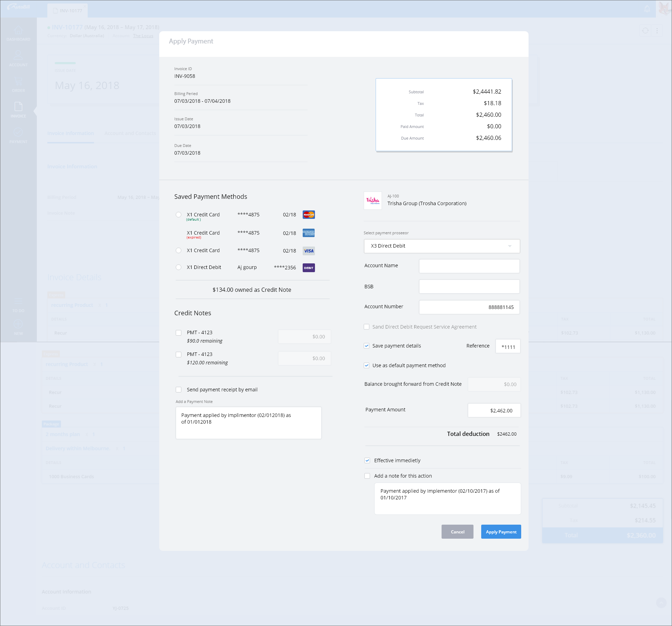Expand the X3 Direct Debit processor dropdown
672x626 pixels.
[442, 246]
